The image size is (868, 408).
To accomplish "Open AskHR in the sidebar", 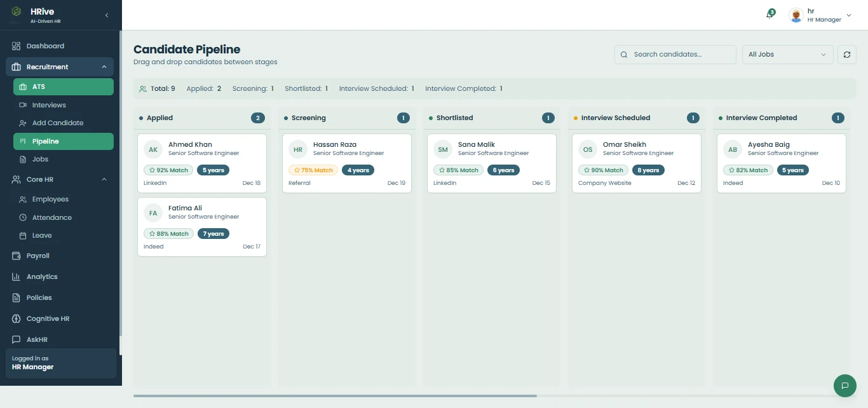I will 60,339.
